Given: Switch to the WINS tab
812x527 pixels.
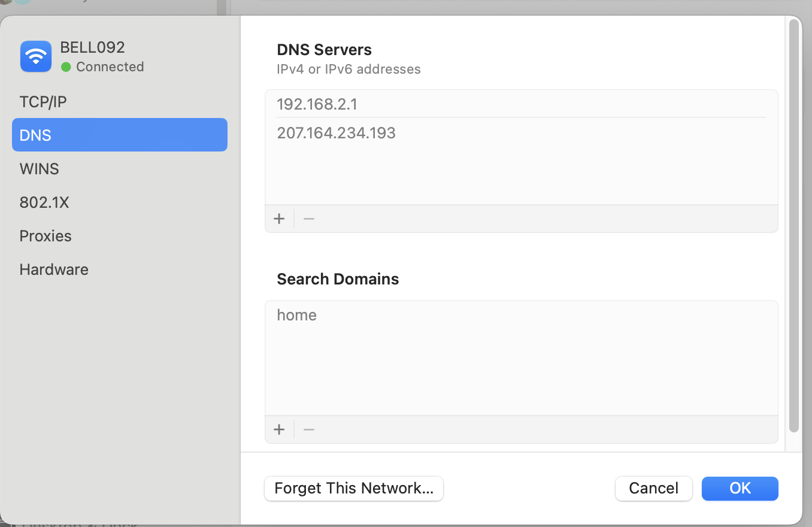Looking at the screenshot, I should pyautogui.click(x=120, y=169).
